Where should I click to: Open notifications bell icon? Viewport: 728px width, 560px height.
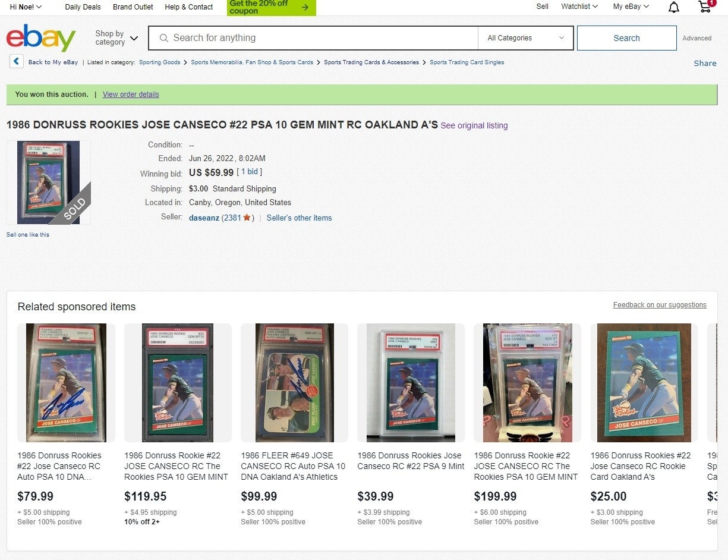tap(673, 7)
